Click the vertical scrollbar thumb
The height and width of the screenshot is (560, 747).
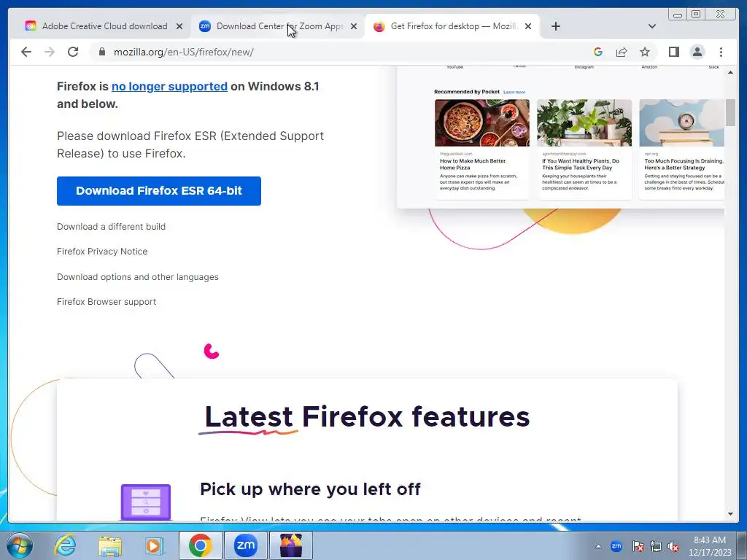pos(730,113)
